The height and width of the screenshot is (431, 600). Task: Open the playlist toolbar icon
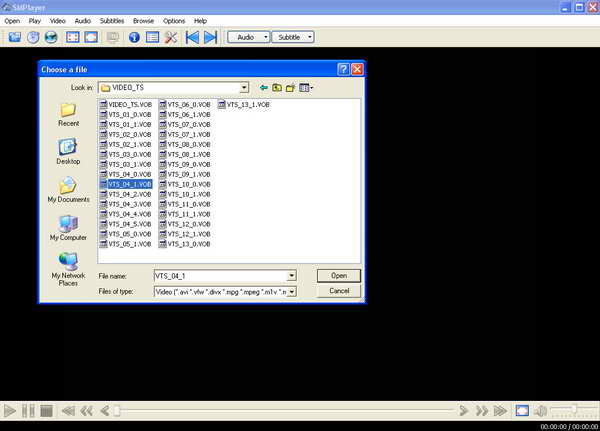[x=152, y=37]
